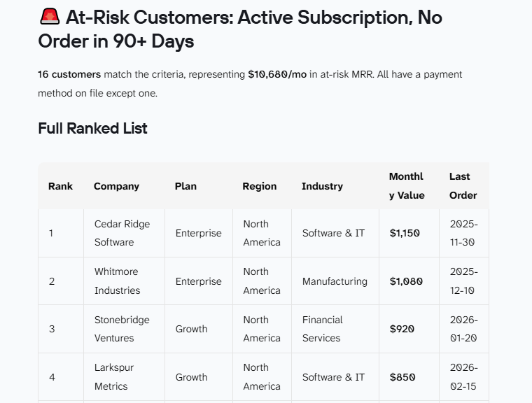The height and width of the screenshot is (403, 532).
Task: Click the Company column header
Action: [116, 186]
